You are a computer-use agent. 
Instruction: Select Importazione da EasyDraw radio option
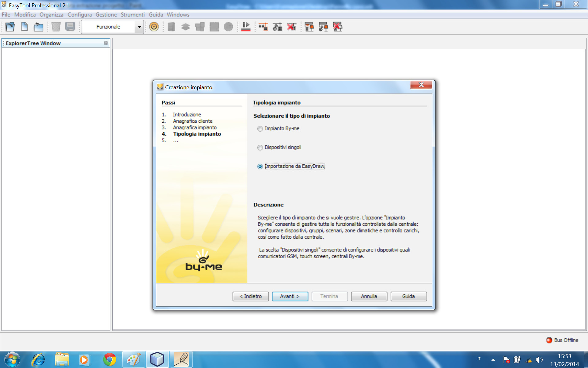point(260,166)
